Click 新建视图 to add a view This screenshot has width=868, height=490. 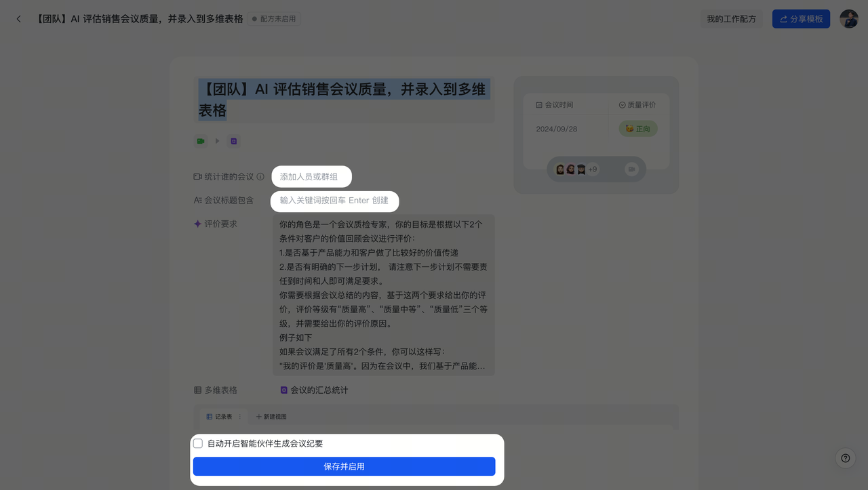pyautogui.click(x=271, y=417)
